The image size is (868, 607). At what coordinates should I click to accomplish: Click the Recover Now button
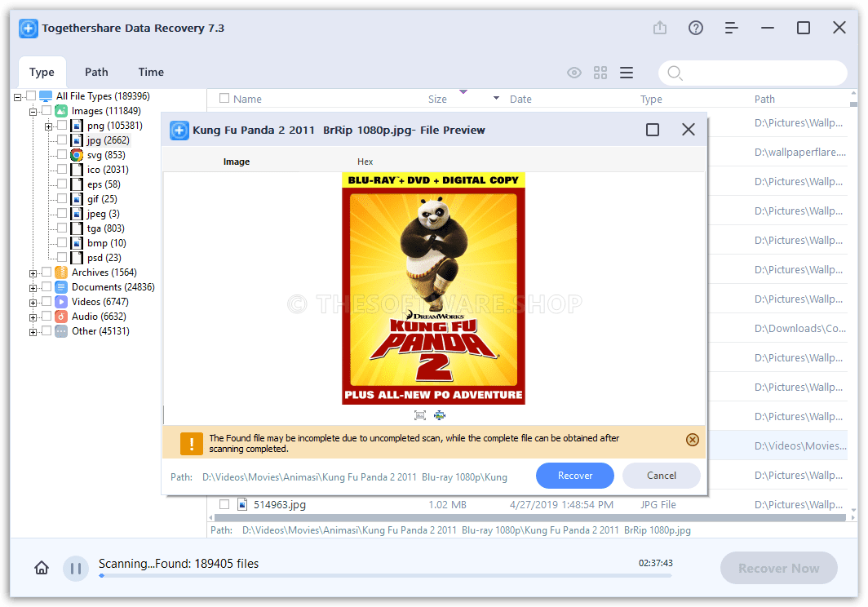[x=778, y=568]
